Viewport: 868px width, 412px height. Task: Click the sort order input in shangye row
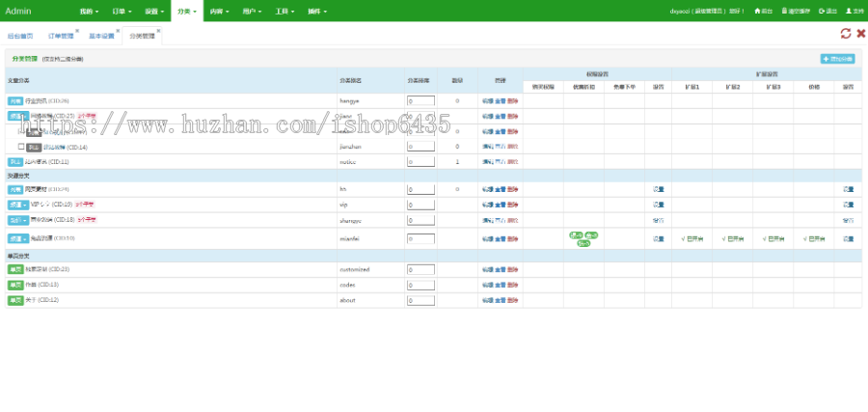(x=420, y=220)
